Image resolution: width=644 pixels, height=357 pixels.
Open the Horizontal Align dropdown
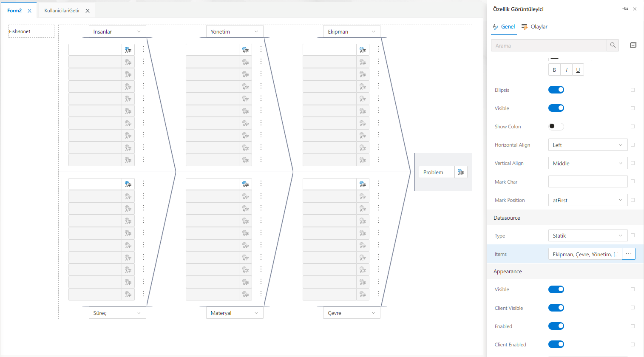[x=588, y=145]
